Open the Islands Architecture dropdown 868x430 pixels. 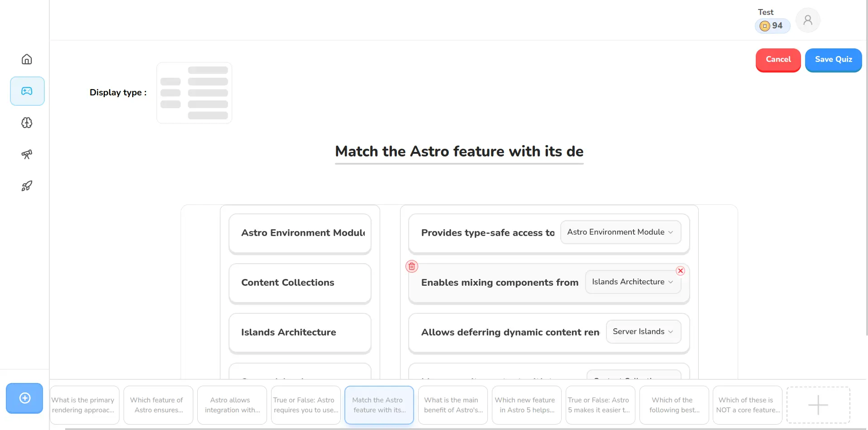pyautogui.click(x=632, y=282)
